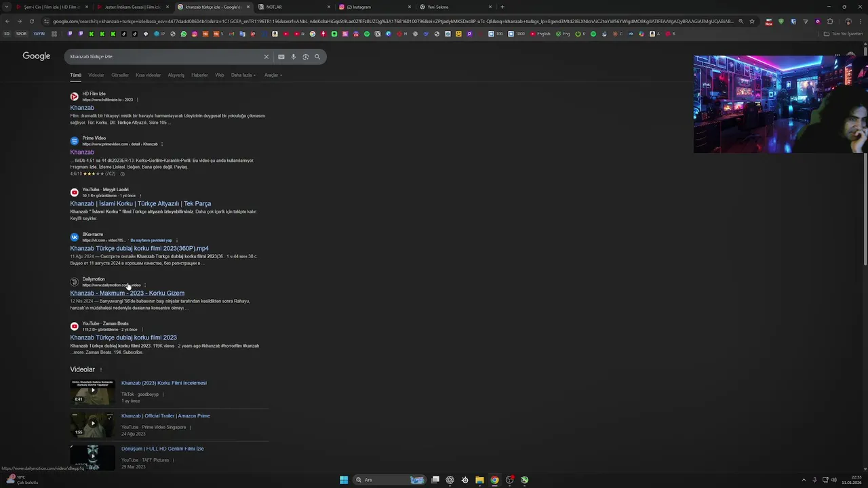Click Bu sayfanın çevirisini yap link
This screenshot has height=488, width=868.
151,241
